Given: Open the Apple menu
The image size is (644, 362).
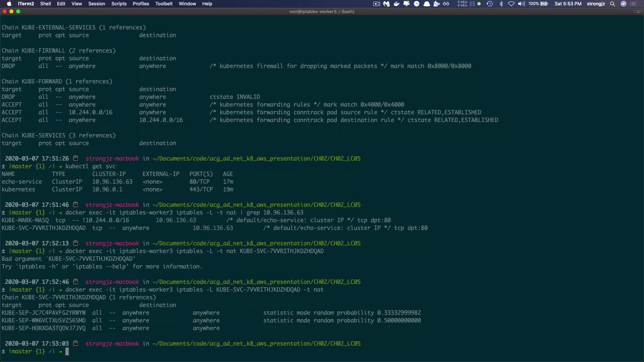Looking at the screenshot, I should [x=9, y=4].
